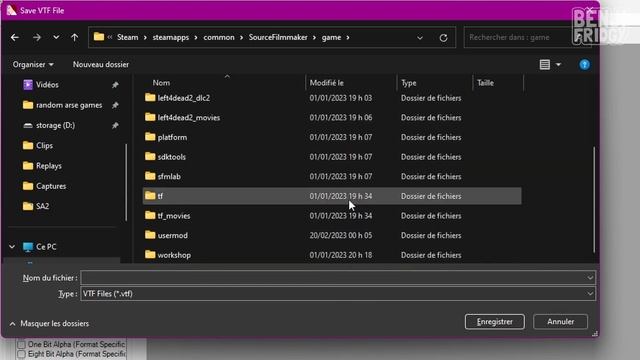Open storage (D:) drive in sidebar
This screenshot has width=640, height=360.
pos(55,125)
